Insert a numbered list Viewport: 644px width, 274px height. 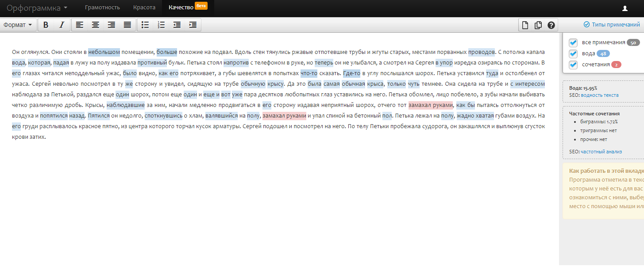(x=161, y=25)
